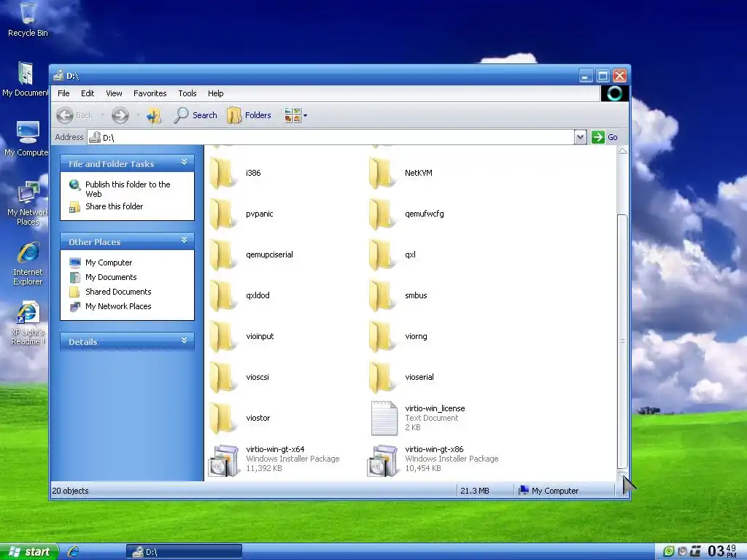This screenshot has width=747, height=560.
Task: Click Publish this folder to the Web
Action: [x=128, y=189]
